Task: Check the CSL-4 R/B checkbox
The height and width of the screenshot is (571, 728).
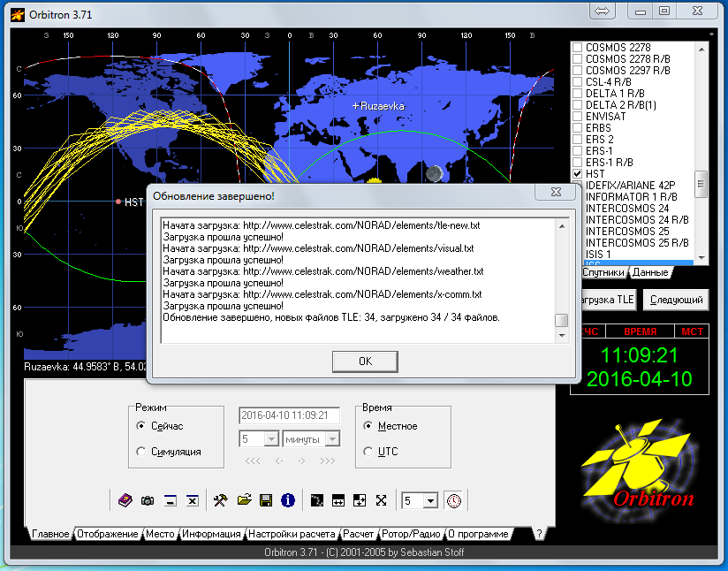Action: pyautogui.click(x=578, y=82)
